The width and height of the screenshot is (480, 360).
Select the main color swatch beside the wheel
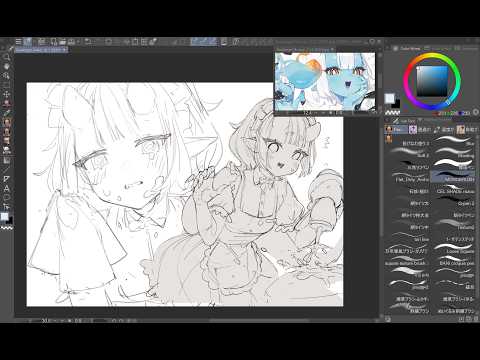(389, 99)
